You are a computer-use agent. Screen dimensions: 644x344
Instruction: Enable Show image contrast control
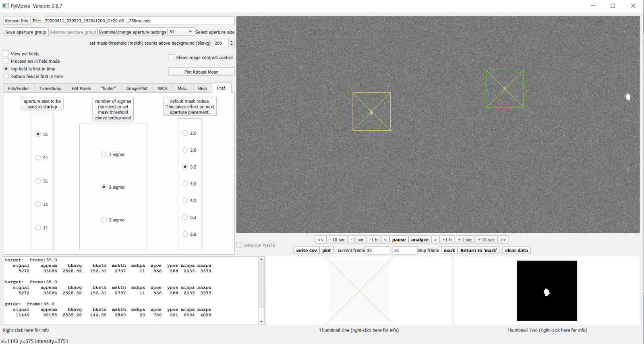(x=171, y=58)
